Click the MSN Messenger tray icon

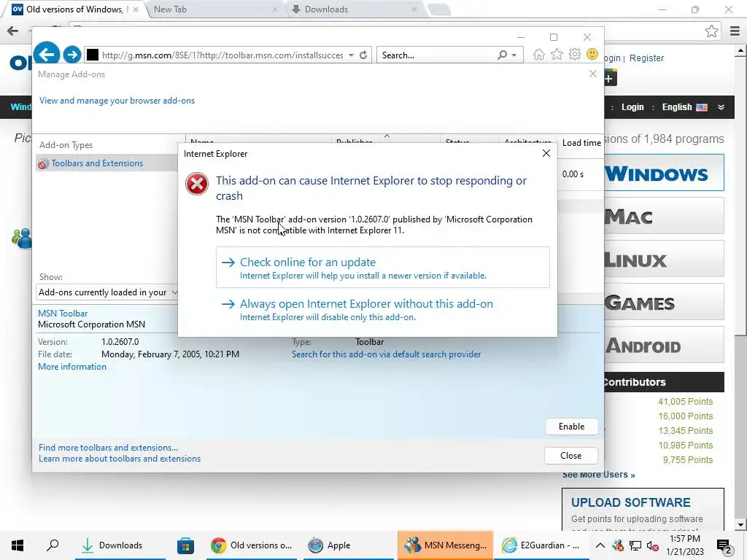coord(618,545)
